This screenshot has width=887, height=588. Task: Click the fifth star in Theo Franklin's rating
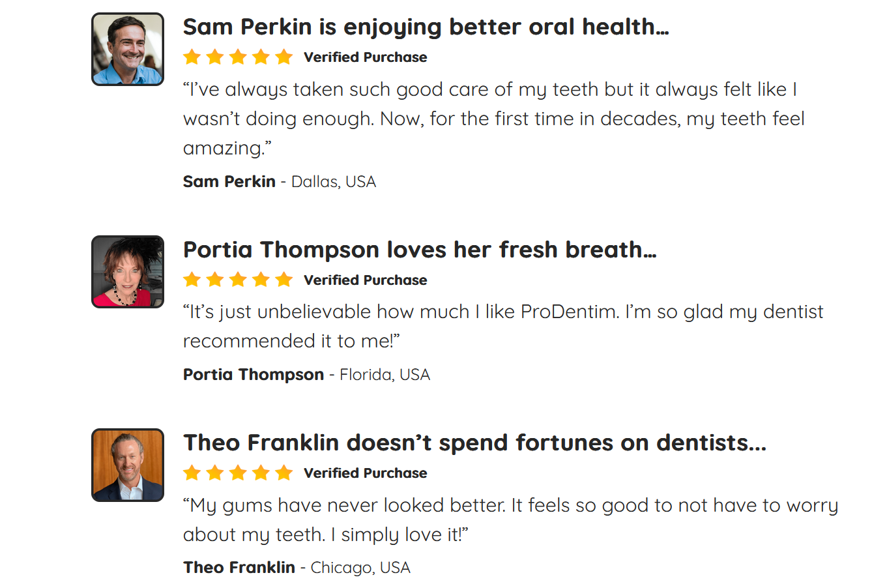(x=284, y=473)
